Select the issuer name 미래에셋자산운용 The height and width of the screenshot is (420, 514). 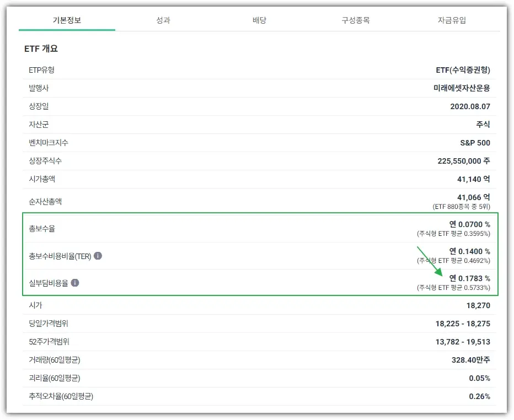tap(462, 88)
